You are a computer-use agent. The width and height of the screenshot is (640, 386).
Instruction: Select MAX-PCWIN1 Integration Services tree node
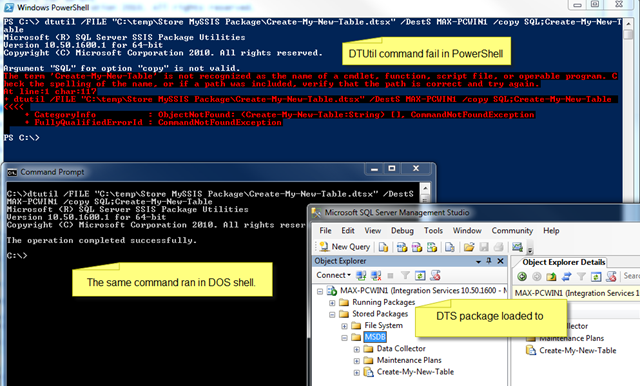point(423,291)
